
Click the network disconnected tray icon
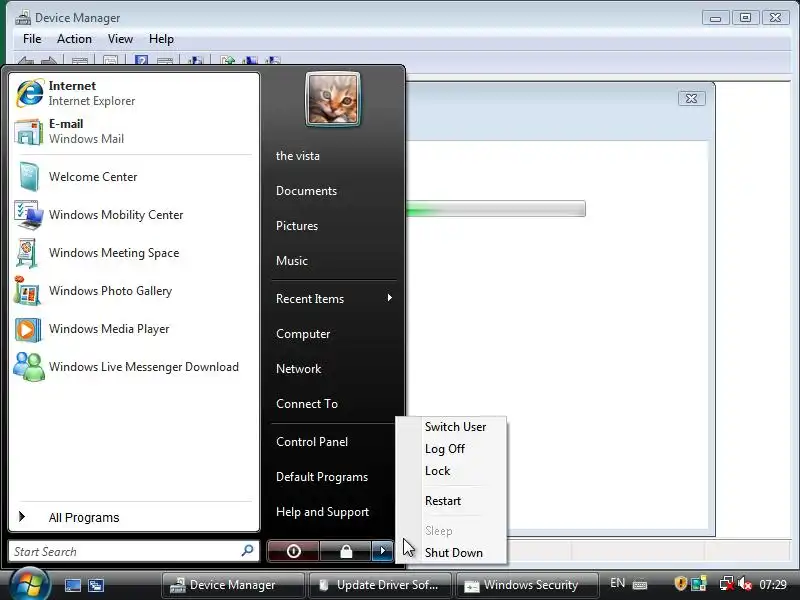726,583
